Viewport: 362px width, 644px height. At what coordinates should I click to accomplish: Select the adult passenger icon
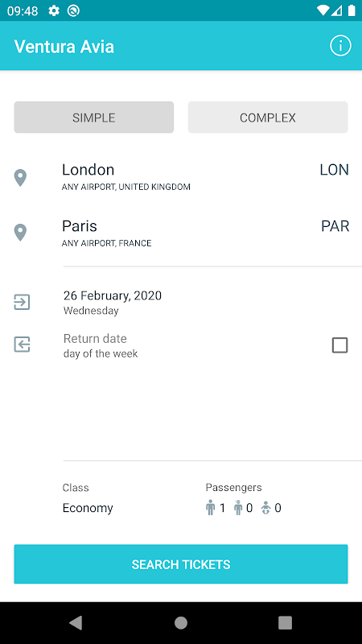tap(211, 508)
